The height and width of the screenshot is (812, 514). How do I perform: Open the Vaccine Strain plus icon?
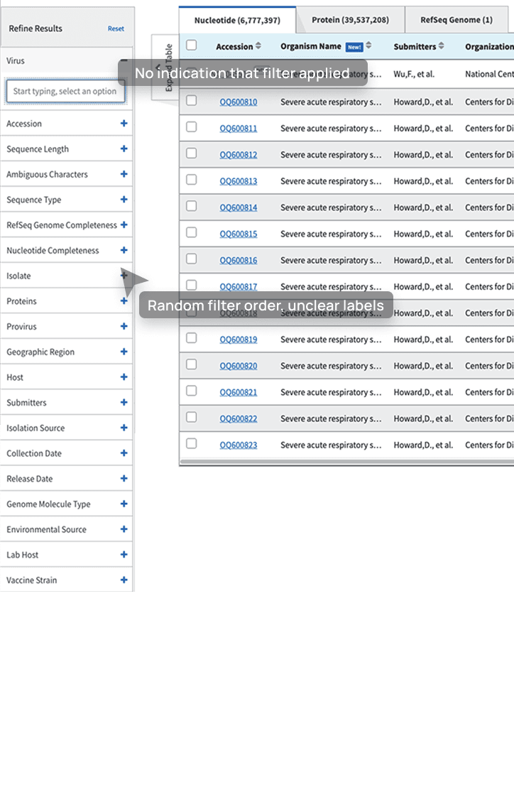(124, 580)
